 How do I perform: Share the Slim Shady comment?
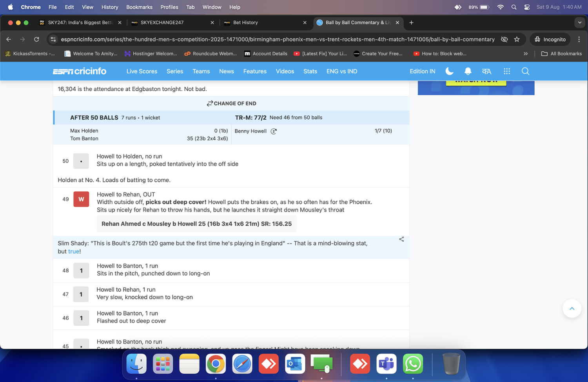pyautogui.click(x=401, y=239)
